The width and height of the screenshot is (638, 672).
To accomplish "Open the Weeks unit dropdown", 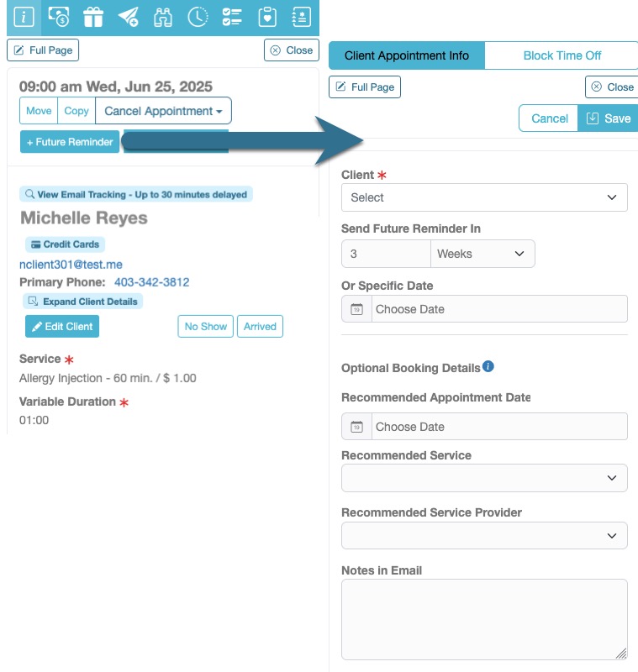I will (482, 254).
